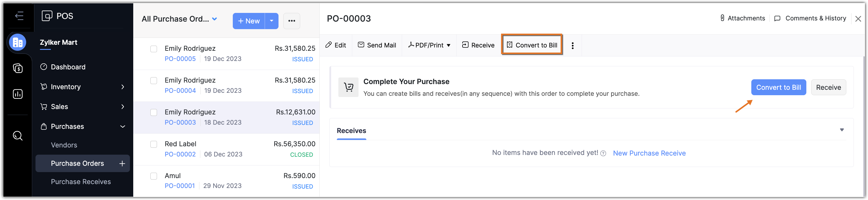Go to Vendors in the Purchases menu
This screenshot has height=200, width=868.
pyautogui.click(x=64, y=145)
